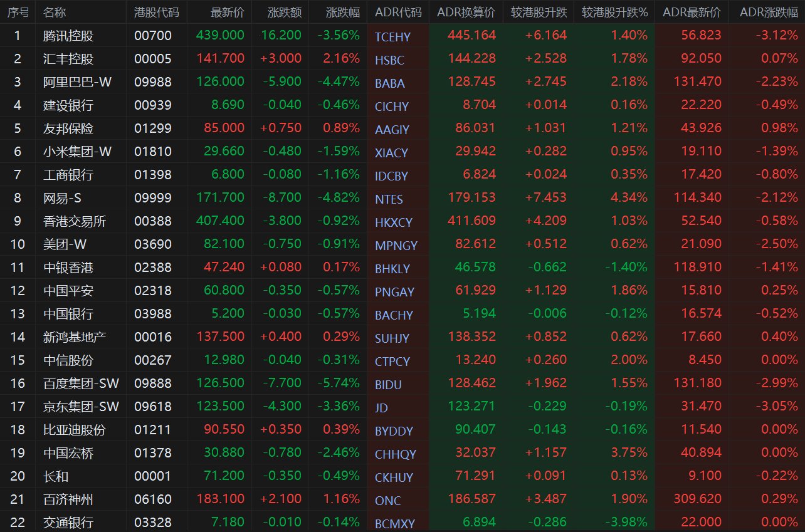
Task: Select the HSBC ADR code
Action: pyautogui.click(x=389, y=61)
